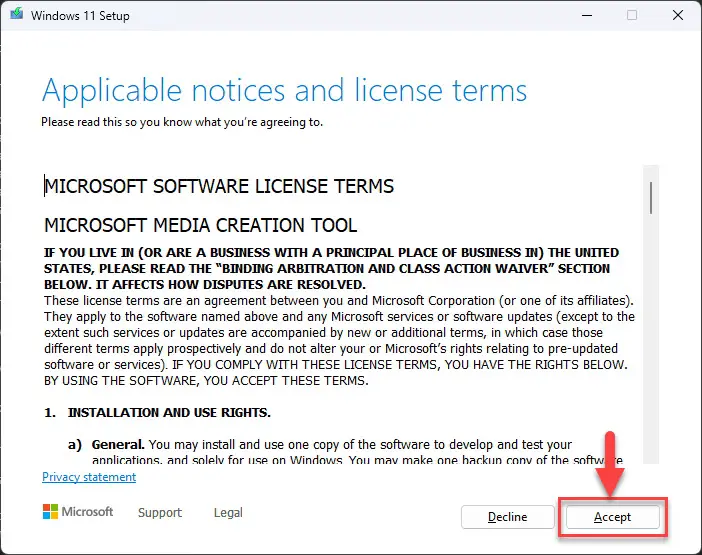Click the Windows 11 Setup title icon
The height and width of the screenshot is (555, 702).
click(x=17, y=14)
